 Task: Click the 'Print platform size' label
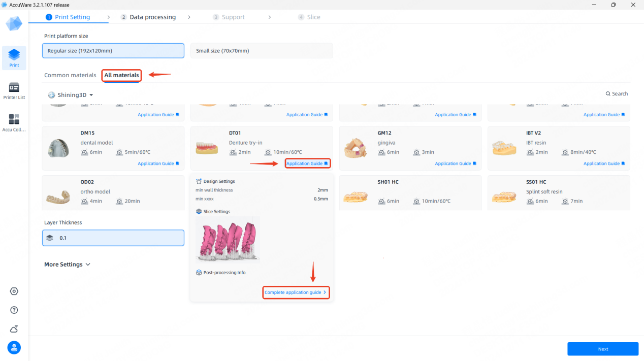[66, 36]
